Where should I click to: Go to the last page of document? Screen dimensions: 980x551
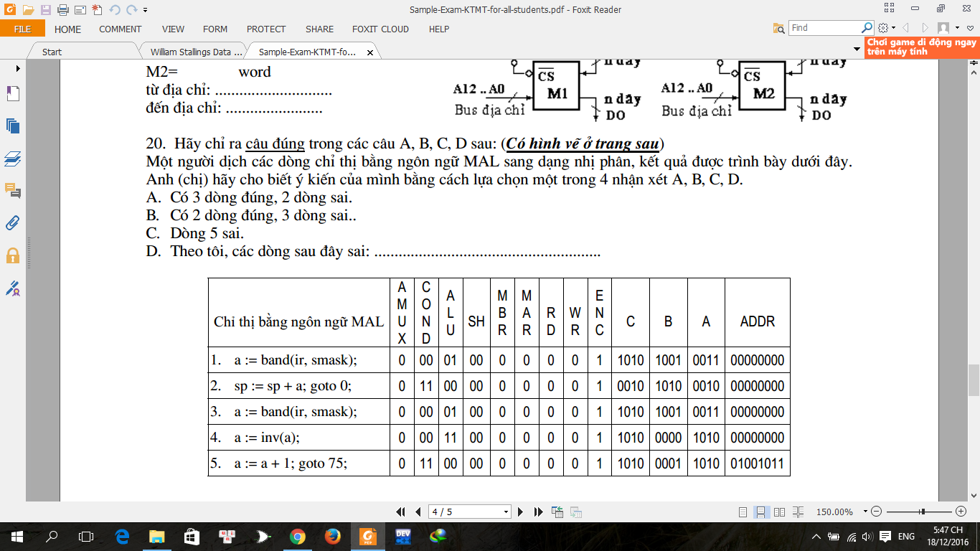539,512
